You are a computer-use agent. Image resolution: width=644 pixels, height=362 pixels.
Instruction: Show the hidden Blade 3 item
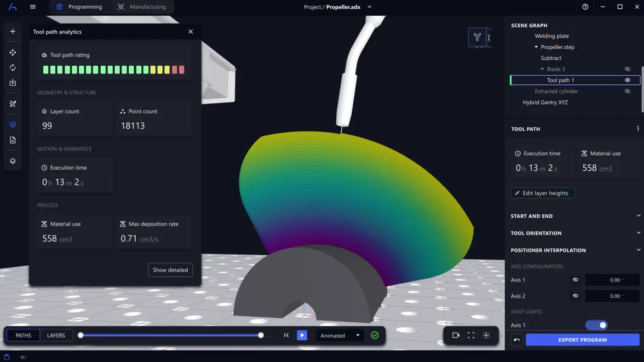pyautogui.click(x=627, y=69)
